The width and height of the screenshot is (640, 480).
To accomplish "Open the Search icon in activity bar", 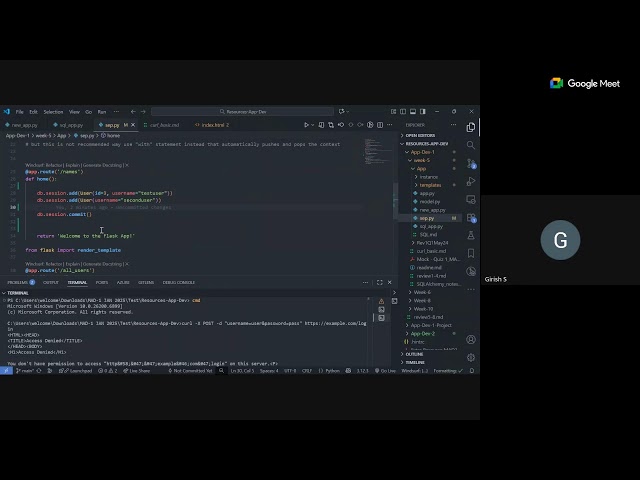I will [471, 143].
